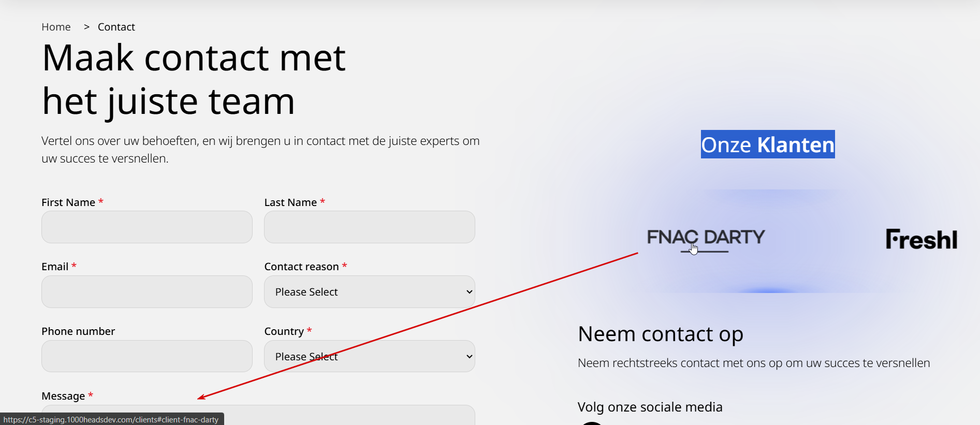Screen dimensions: 980x425
Task: Go to the Home breadcrumb link
Action: click(56, 27)
